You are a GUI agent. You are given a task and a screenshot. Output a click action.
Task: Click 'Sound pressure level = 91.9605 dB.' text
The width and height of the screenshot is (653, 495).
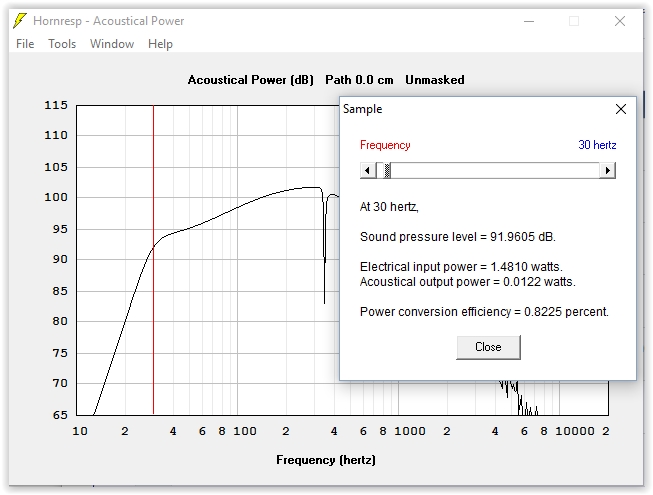(458, 237)
